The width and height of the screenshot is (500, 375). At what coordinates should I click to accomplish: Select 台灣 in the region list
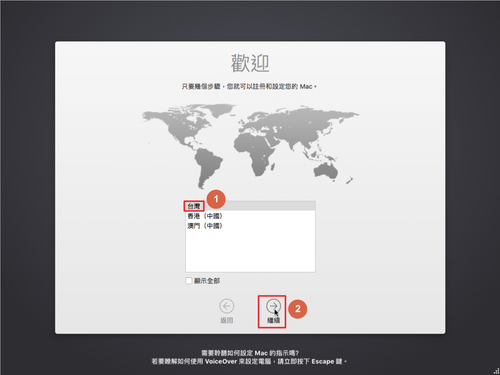(250, 206)
